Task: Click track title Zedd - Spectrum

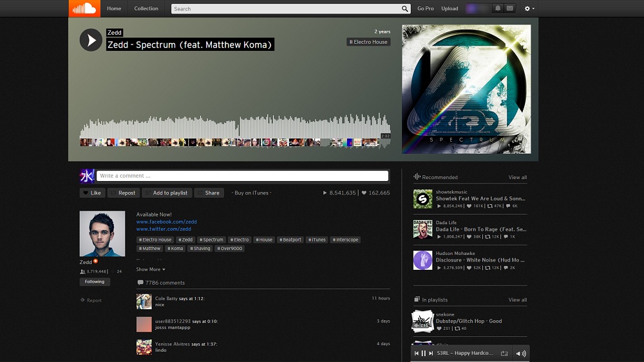Action: (x=190, y=44)
